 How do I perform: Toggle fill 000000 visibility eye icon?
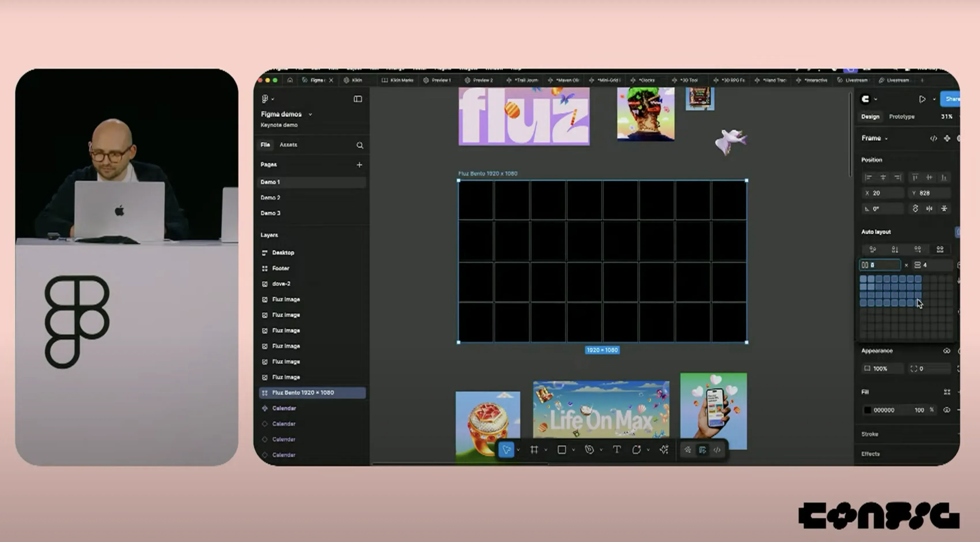point(947,410)
